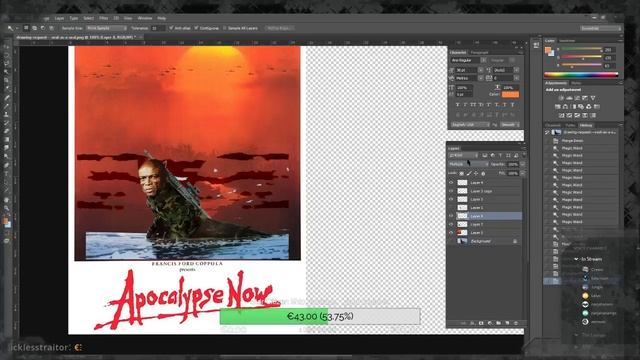The width and height of the screenshot is (640, 360).
Task: Click Lock Transparent Pixels icon
Action: point(462,173)
